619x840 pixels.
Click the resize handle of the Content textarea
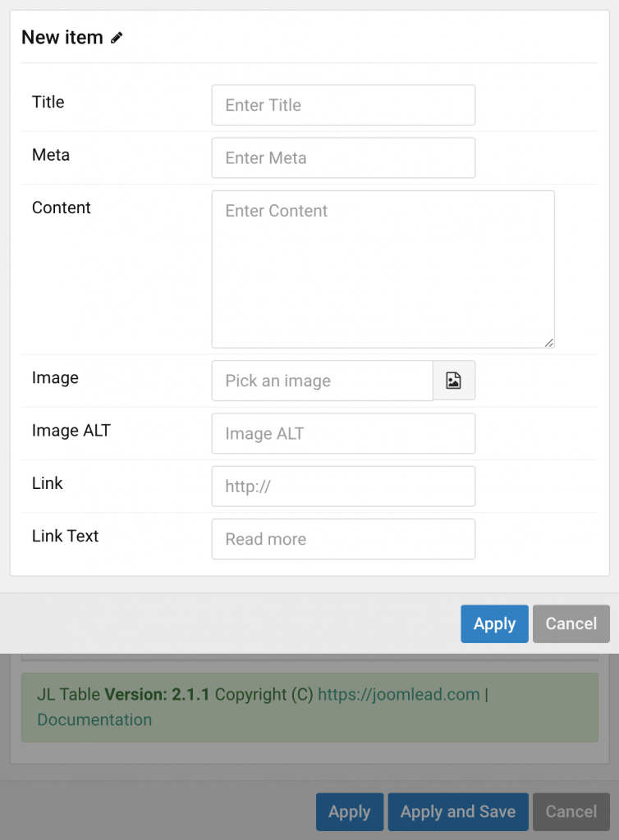click(x=548, y=342)
